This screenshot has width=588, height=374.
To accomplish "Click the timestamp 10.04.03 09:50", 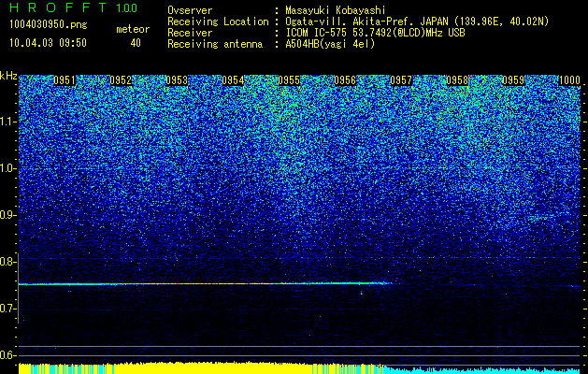I will [48, 43].
